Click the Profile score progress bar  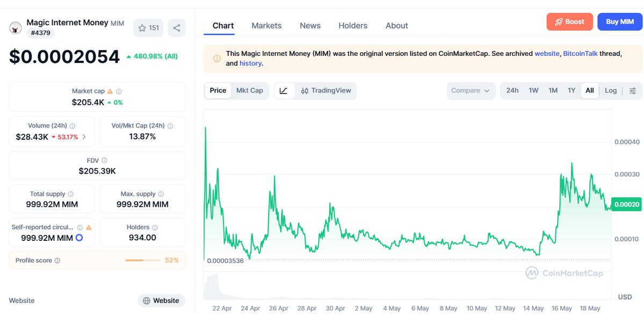tap(143, 261)
